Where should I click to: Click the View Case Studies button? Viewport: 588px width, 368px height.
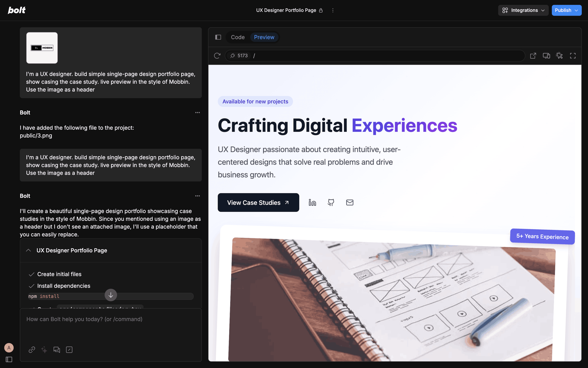pos(258,202)
